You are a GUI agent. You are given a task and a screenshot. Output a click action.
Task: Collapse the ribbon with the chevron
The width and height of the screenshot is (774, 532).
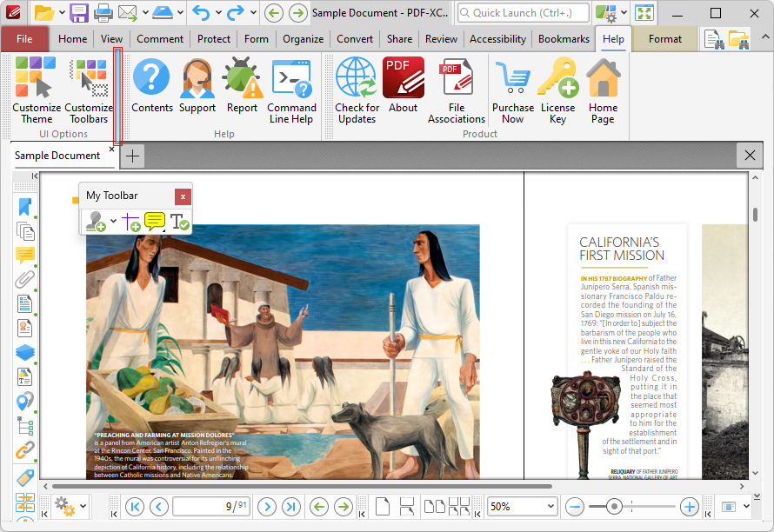pos(764,37)
